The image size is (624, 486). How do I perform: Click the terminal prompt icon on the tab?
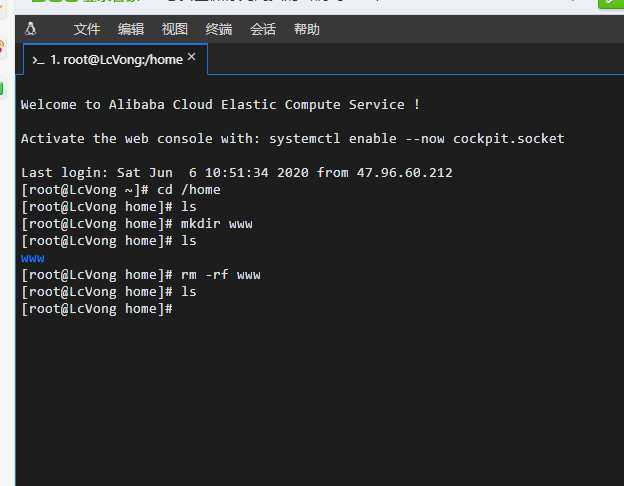(38, 61)
